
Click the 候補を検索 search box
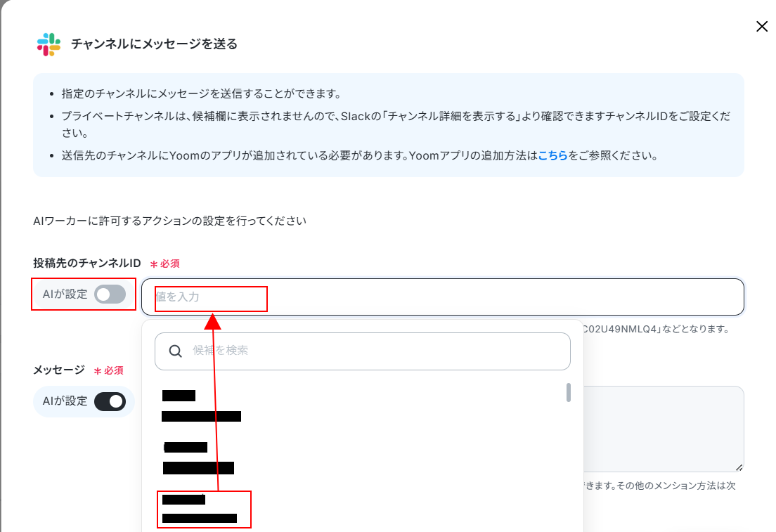point(362,351)
